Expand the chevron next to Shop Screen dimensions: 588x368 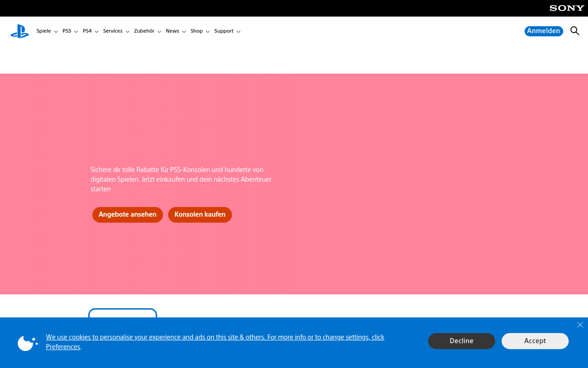click(208, 32)
